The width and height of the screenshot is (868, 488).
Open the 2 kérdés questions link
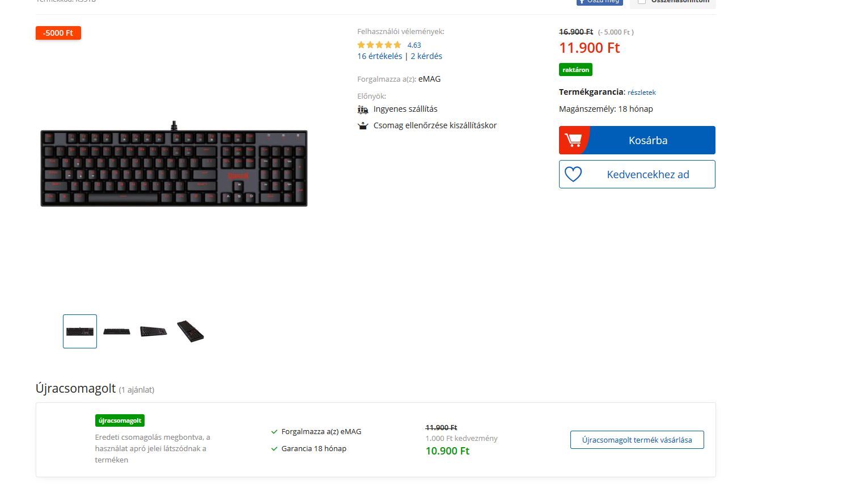(426, 56)
